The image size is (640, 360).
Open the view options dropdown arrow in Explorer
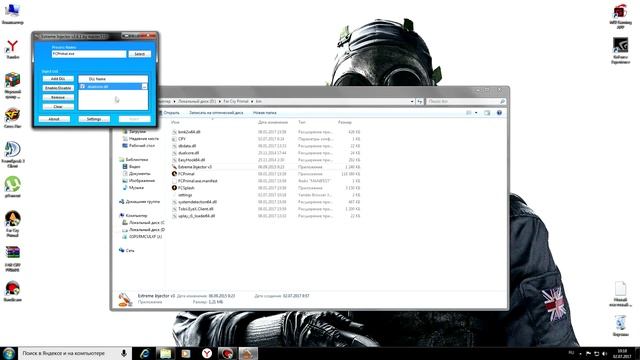(x=476, y=113)
